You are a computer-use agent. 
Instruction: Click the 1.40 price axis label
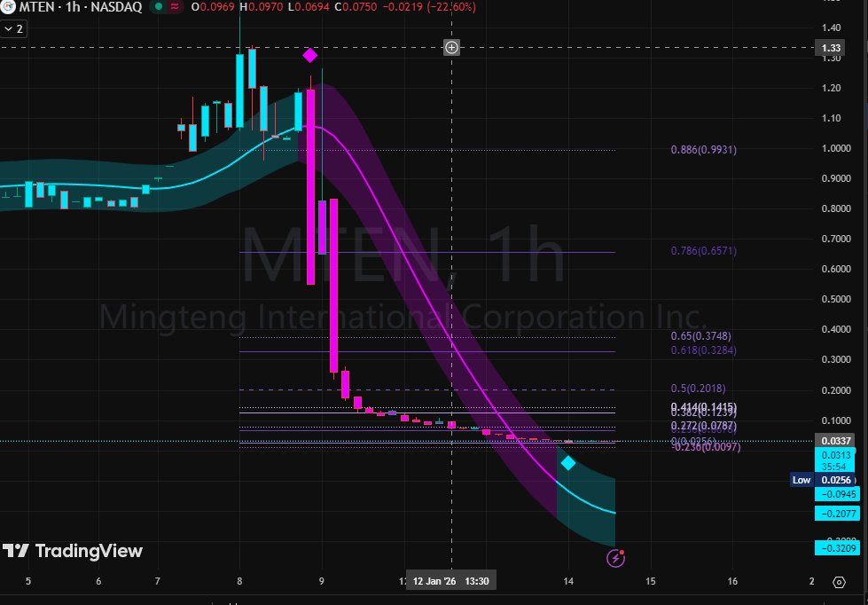[831, 27]
